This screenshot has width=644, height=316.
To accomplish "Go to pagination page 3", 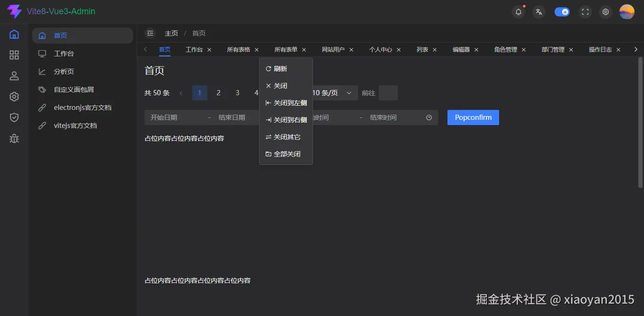I will pos(238,93).
